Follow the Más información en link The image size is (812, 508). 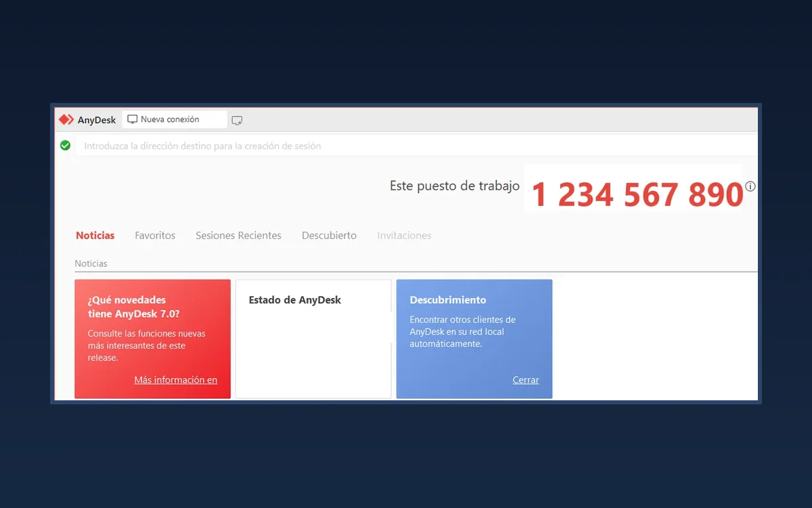point(176,380)
